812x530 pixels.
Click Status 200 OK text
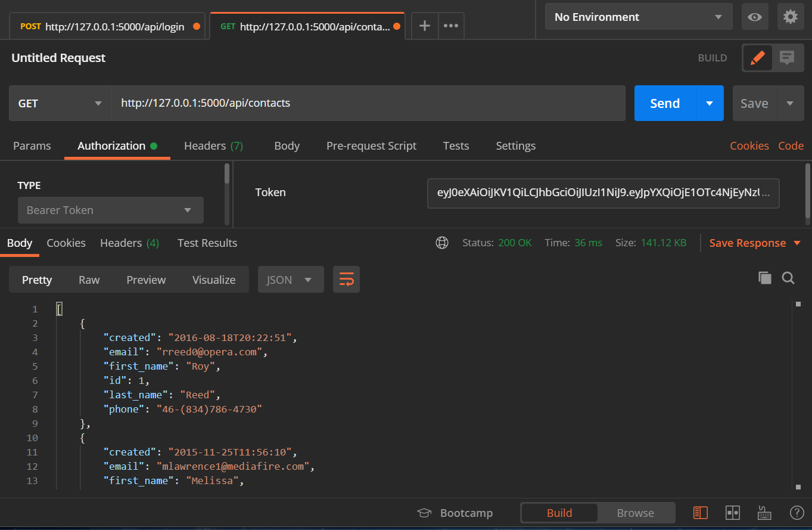(497, 243)
